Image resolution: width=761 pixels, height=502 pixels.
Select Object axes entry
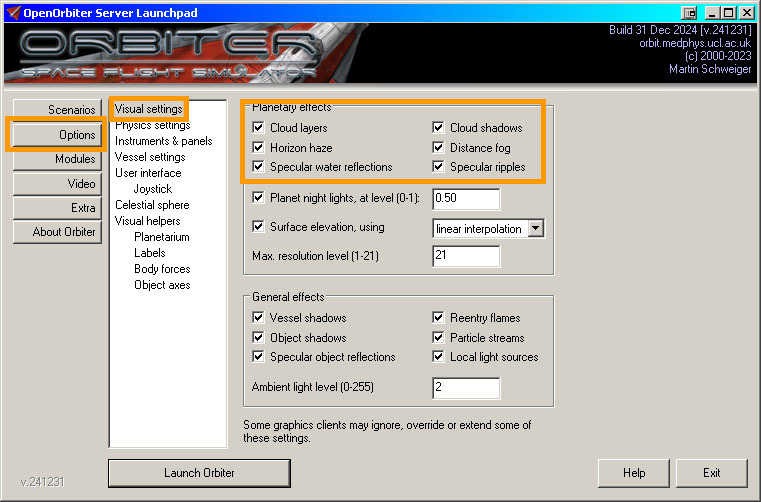tap(162, 285)
